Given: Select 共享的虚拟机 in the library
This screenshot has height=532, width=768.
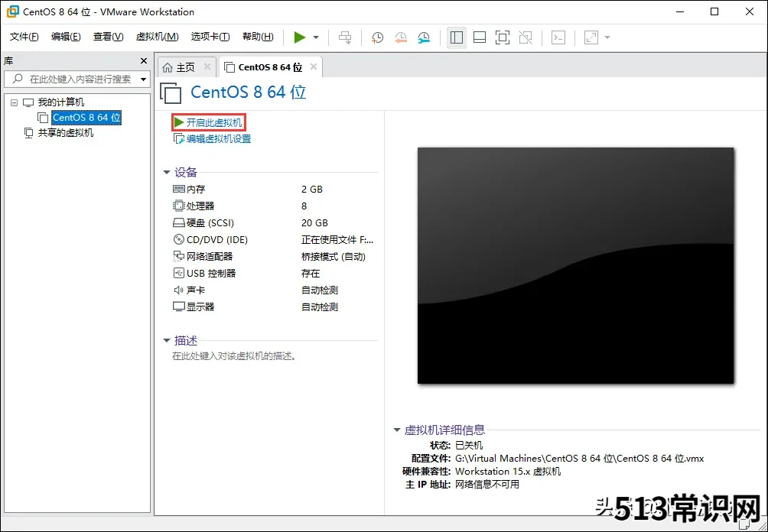Looking at the screenshot, I should pos(66,133).
